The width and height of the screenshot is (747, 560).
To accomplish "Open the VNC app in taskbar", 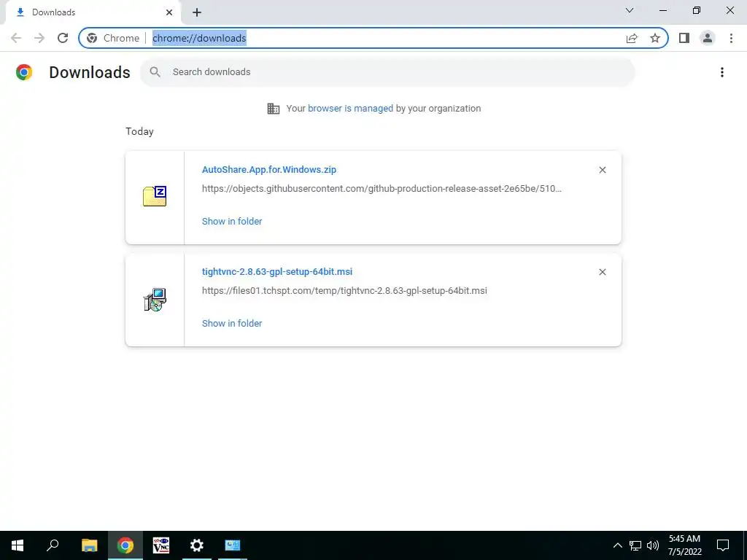I will 161,545.
